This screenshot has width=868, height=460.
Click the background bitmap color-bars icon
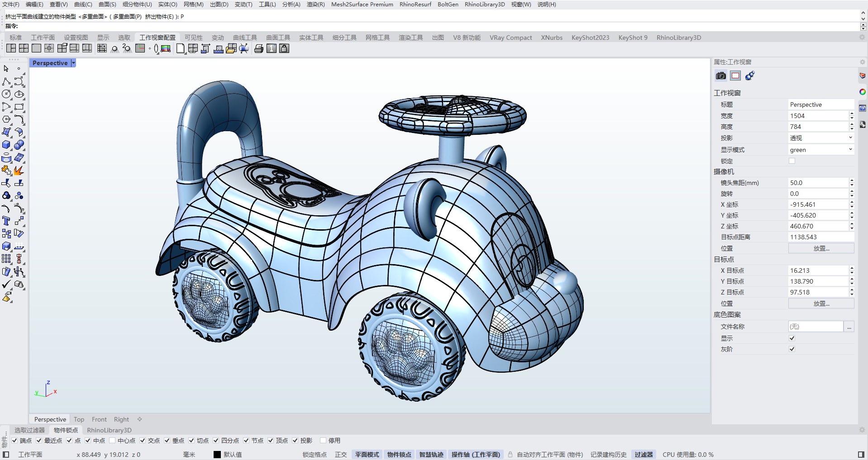(x=166, y=48)
